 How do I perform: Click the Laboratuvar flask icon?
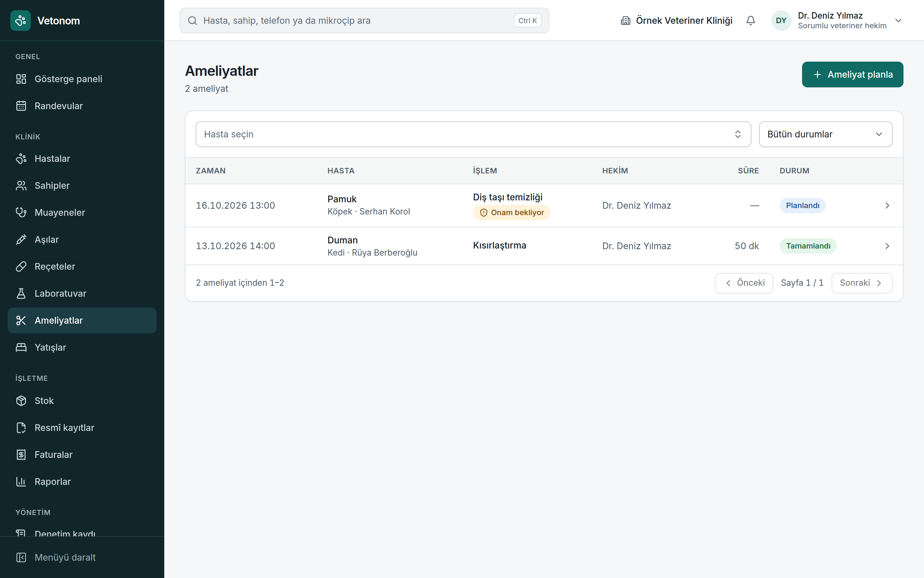21,293
